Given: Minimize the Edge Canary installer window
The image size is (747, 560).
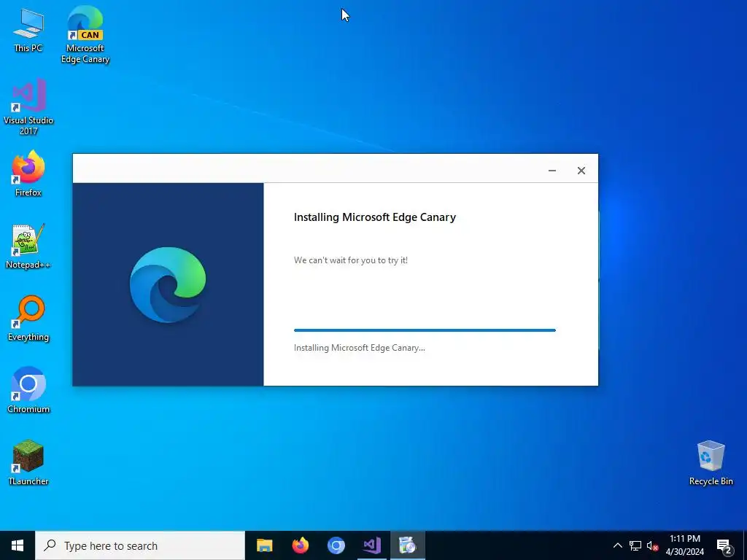Looking at the screenshot, I should click(552, 171).
